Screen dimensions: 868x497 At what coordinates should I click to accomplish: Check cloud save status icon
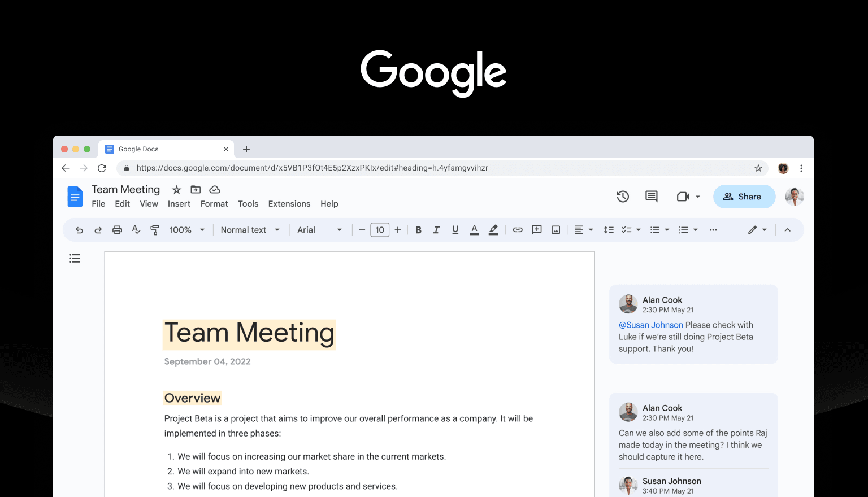215,190
